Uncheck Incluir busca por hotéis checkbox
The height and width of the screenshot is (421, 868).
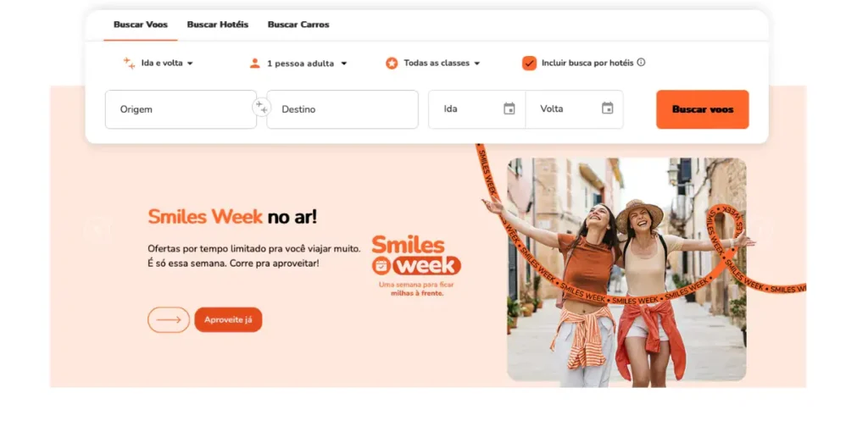tap(529, 63)
